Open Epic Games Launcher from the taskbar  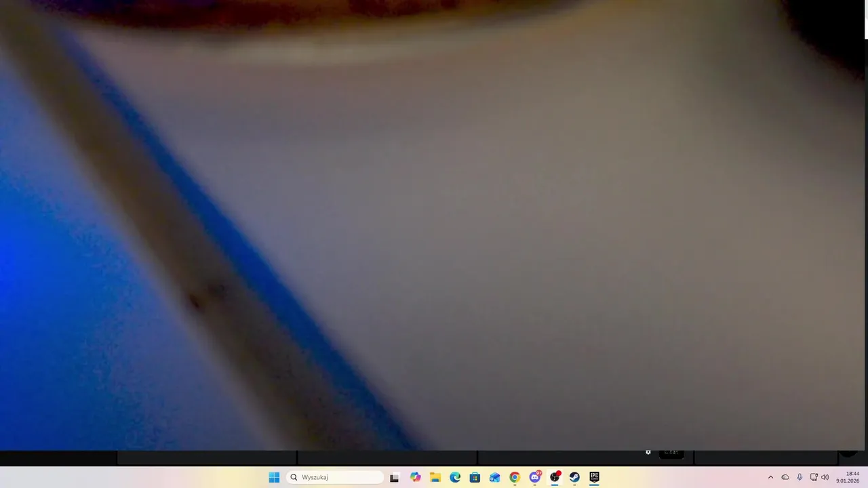(x=595, y=477)
